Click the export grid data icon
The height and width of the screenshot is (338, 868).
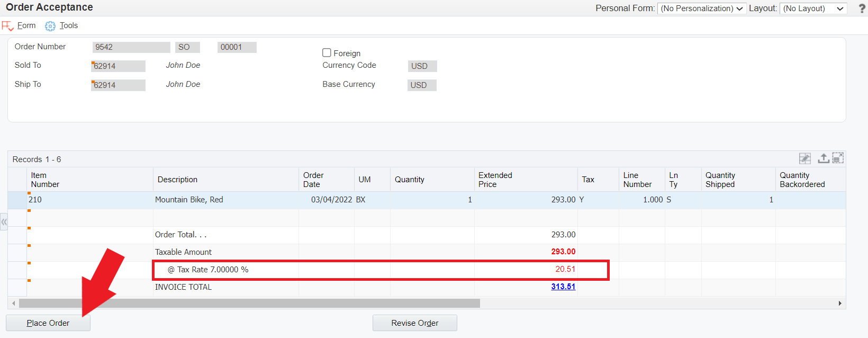click(x=823, y=158)
